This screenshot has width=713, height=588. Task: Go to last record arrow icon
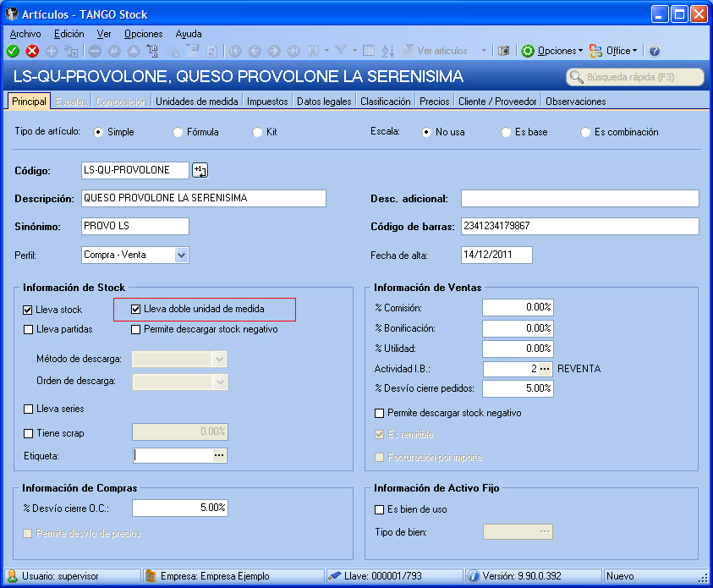[x=293, y=51]
